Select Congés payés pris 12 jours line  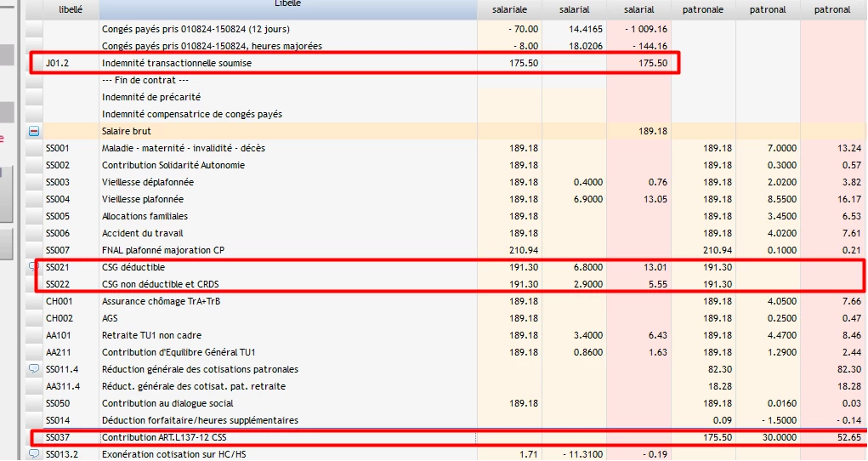point(196,29)
